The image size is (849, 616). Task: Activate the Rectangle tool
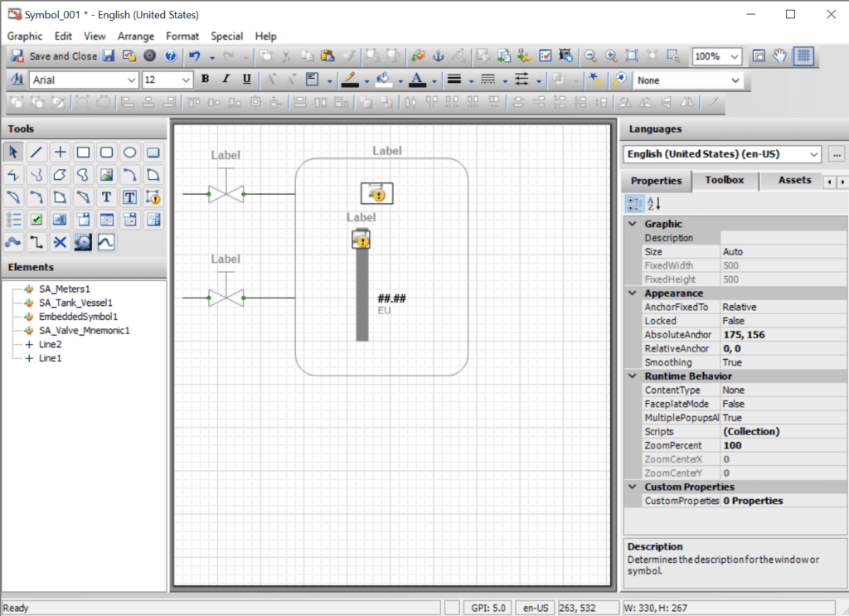click(83, 152)
